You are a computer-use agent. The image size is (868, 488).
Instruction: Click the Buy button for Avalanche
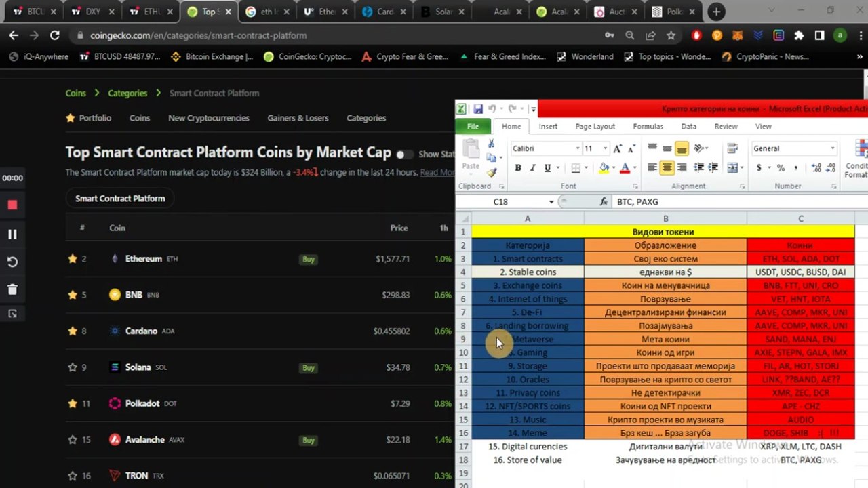(x=309, y=440)
